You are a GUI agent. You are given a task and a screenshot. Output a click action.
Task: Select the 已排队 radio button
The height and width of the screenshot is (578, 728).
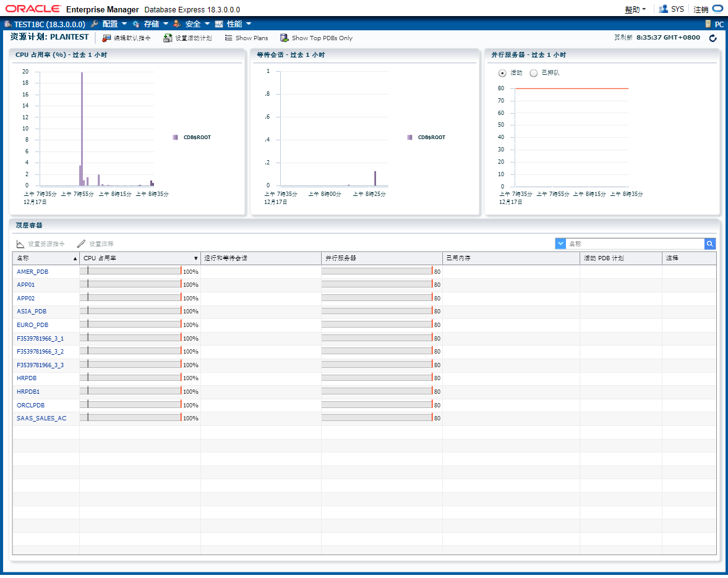point(533,73)
